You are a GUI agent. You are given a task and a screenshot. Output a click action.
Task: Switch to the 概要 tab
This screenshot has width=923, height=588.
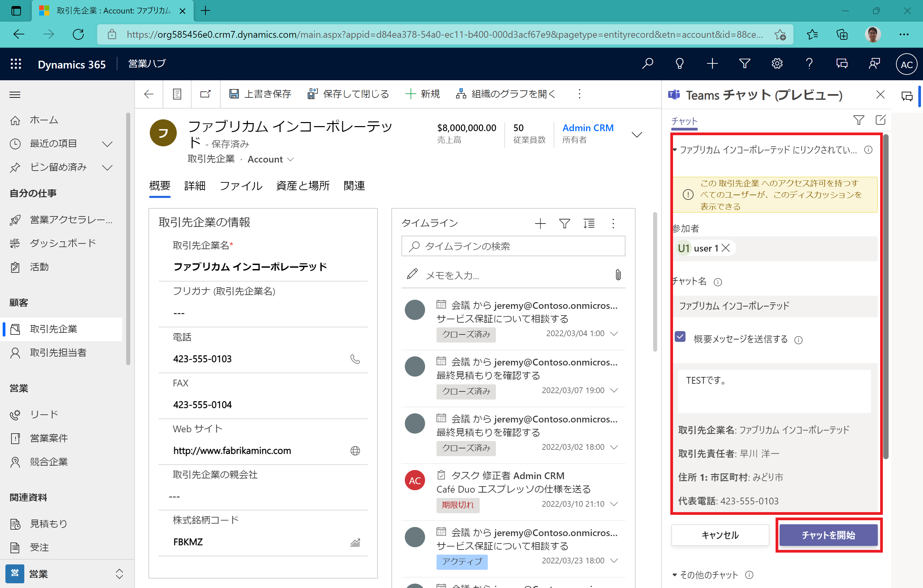pos(160,186)
